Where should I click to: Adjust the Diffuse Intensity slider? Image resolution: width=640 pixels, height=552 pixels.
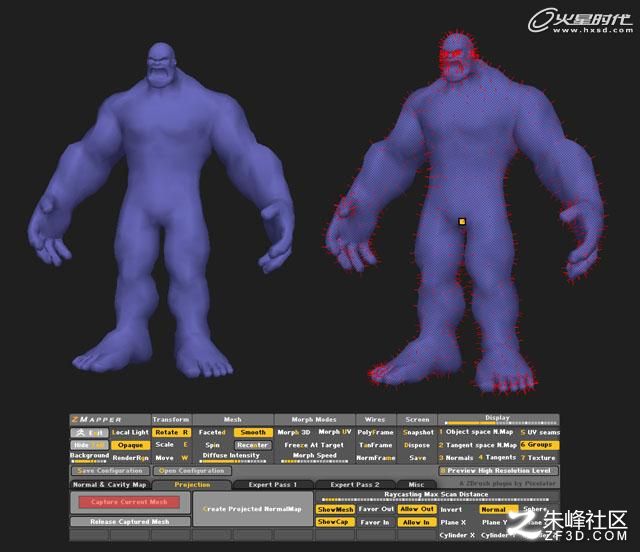click(x=232, y=457)
